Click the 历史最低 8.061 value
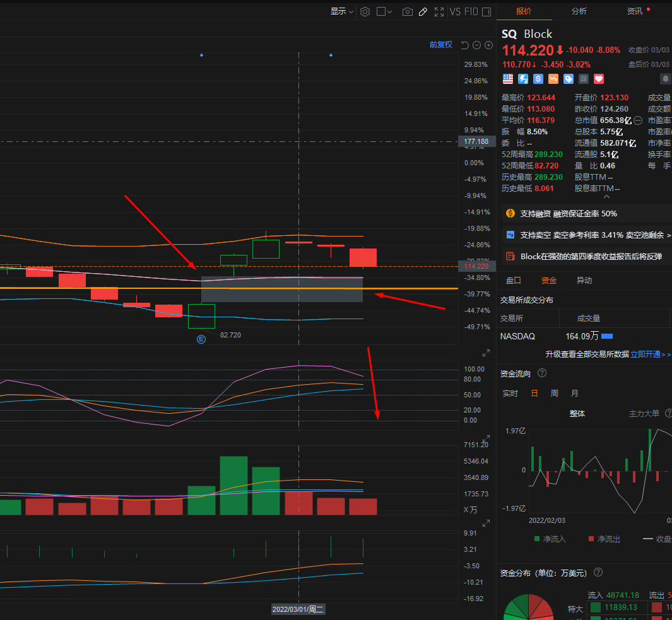This screenshot has height=620, width=672. click(544, 188)
